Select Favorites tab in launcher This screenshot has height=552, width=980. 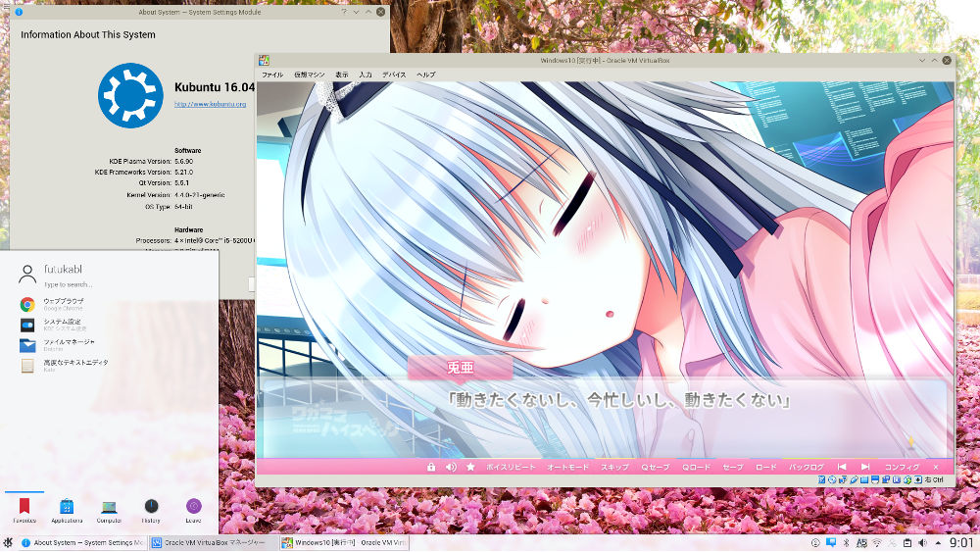24,509
